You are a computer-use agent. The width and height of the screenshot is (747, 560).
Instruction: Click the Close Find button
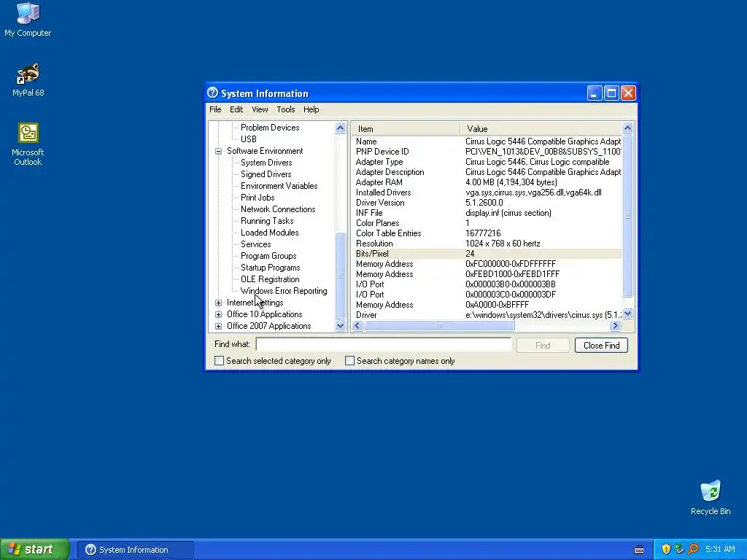click(x=601, y=345)
